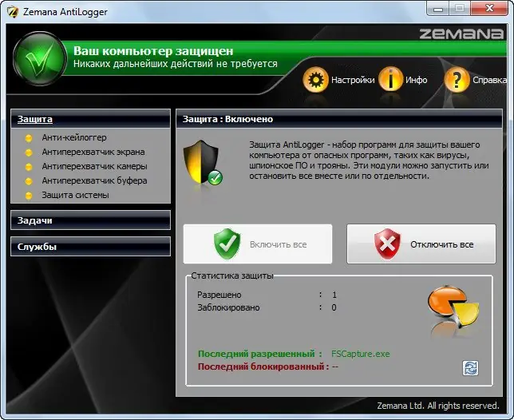Click the Разрешено statistic row
514x420 pixels.
coord(267,295)
